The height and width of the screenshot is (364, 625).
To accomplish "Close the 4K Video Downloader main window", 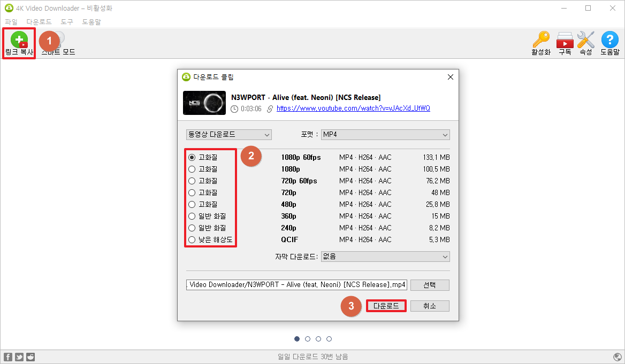I will click(613, 9).
